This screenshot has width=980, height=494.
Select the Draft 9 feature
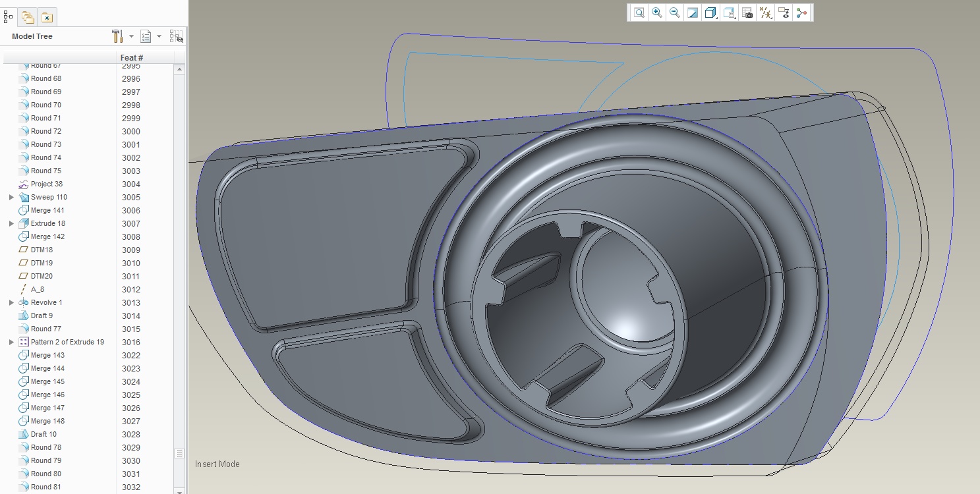coord(42,316)
